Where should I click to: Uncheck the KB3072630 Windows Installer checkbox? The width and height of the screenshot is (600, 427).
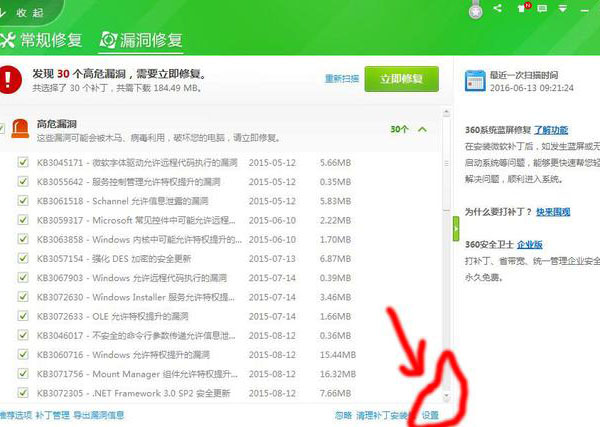tap(23, 296)
